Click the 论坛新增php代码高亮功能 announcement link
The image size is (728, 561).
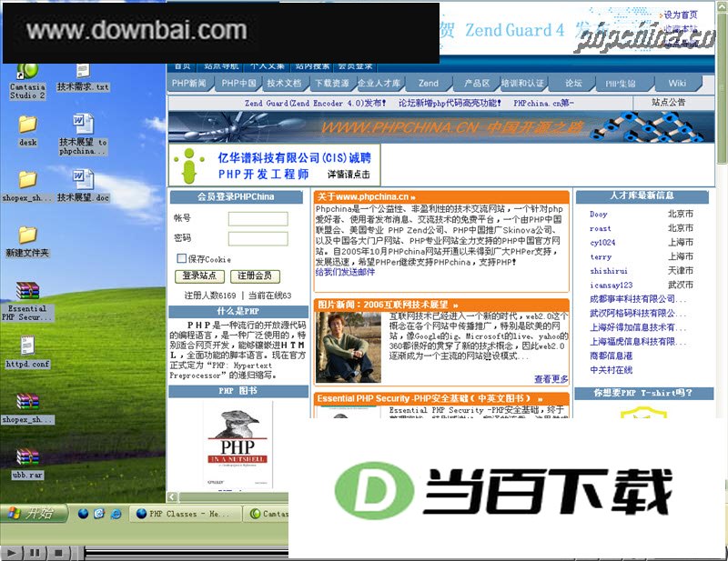point(450,103)
